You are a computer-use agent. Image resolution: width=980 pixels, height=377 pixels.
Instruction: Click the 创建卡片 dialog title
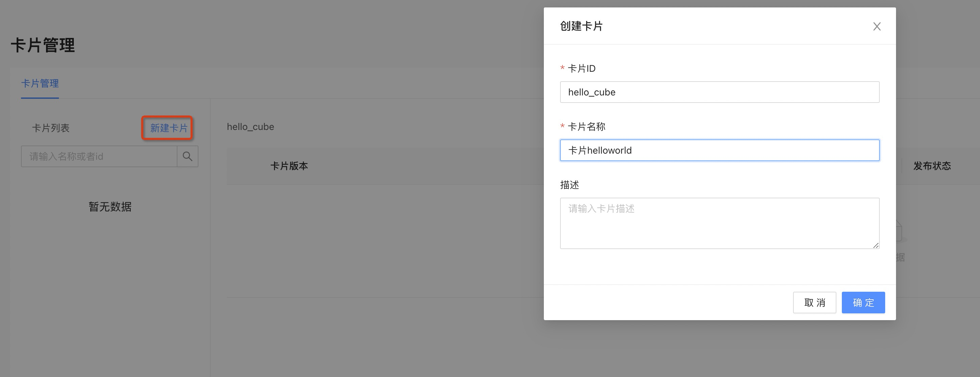581,26
